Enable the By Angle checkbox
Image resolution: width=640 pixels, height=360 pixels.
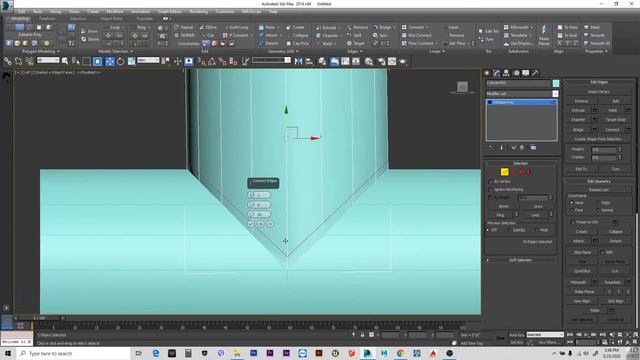tap(491, 198)
